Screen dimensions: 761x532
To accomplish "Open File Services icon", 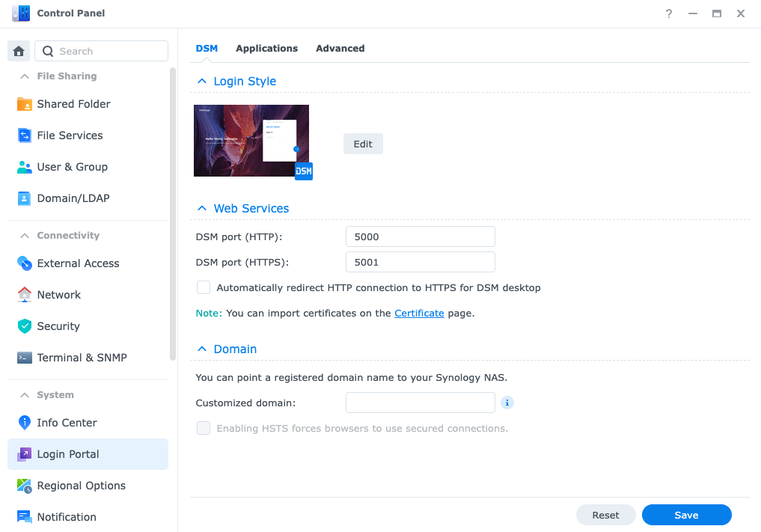I will pos(25,135).
